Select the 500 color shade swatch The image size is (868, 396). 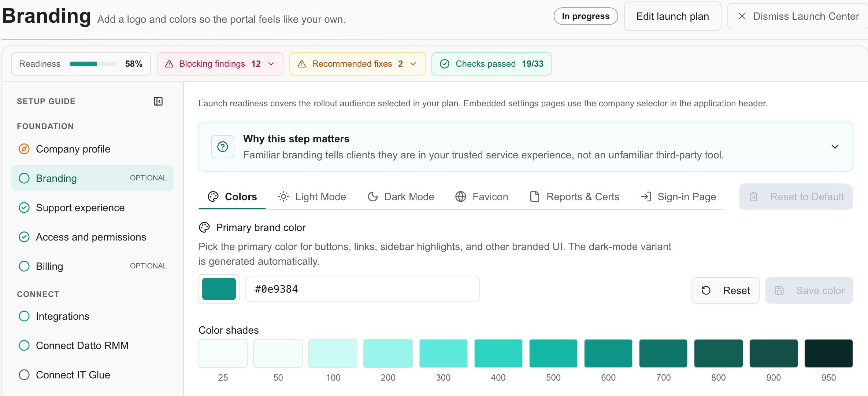click(x=553, y=354)
